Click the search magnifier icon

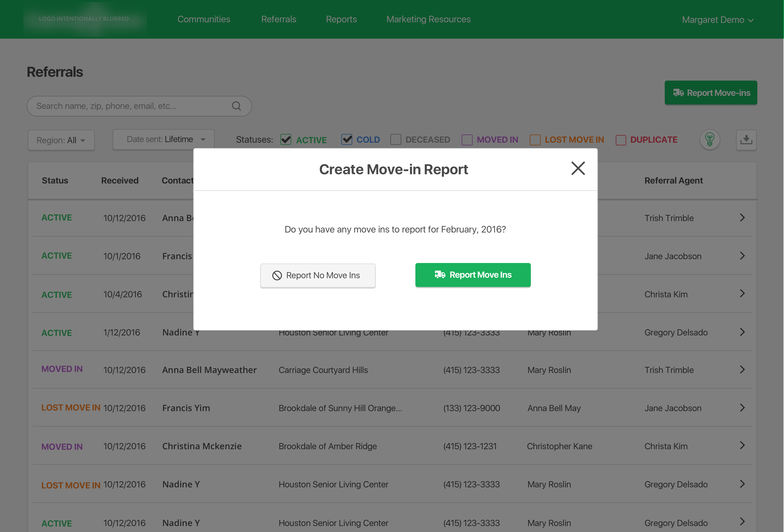click(x=236, y=106)
